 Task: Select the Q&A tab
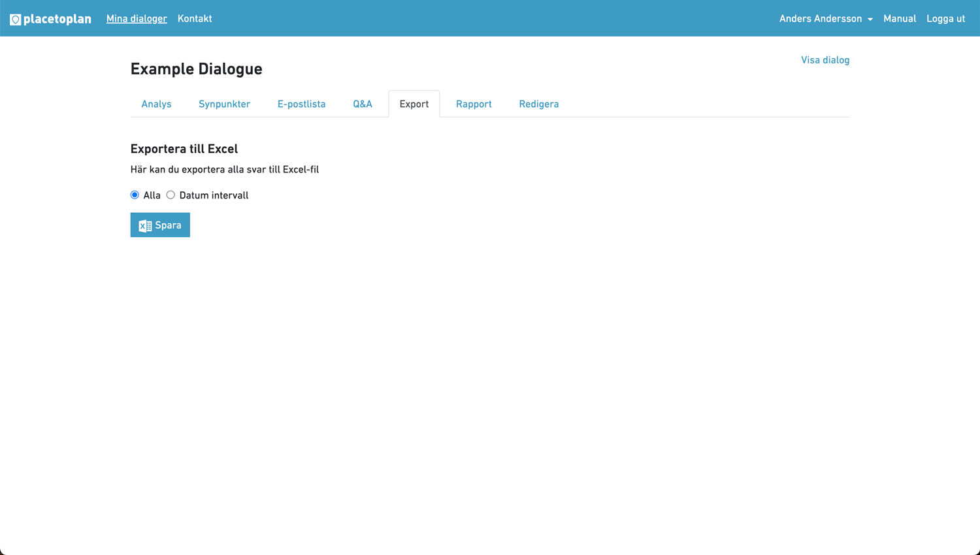click(x=363, y=104)
